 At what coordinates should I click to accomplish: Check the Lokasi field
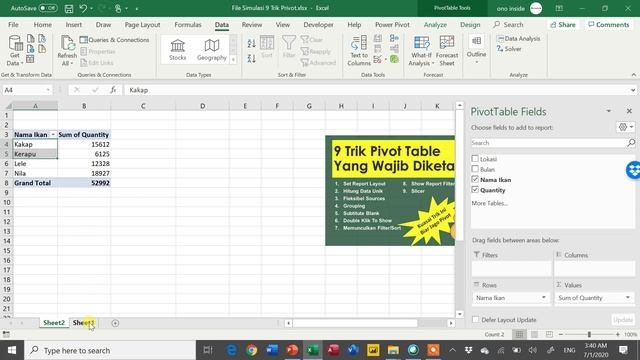475,159
